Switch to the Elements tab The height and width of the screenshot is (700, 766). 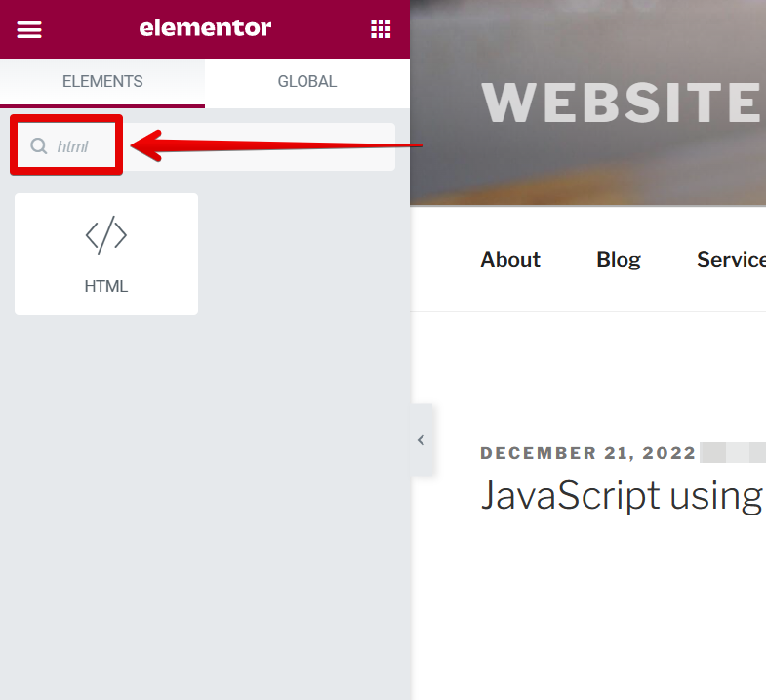click(x=102, y=82)
